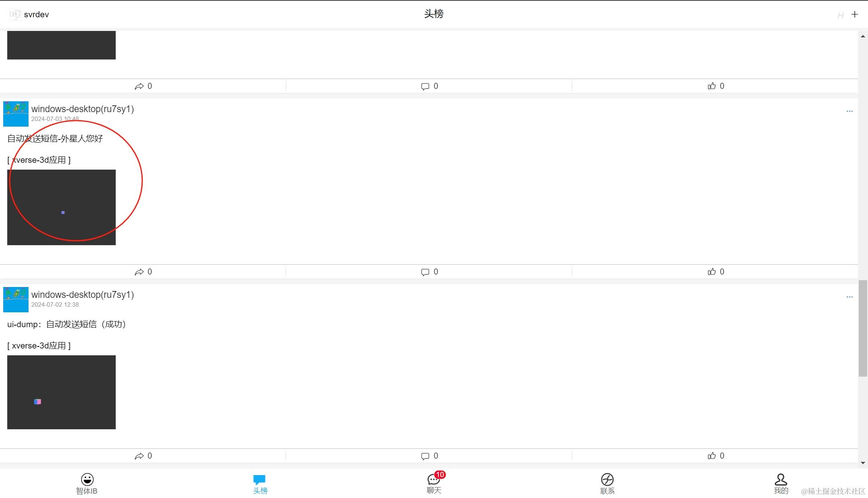This screenshot has width=868, height=498.
Task: Click the scrollbar down arrow
Action: pos(863,463)
